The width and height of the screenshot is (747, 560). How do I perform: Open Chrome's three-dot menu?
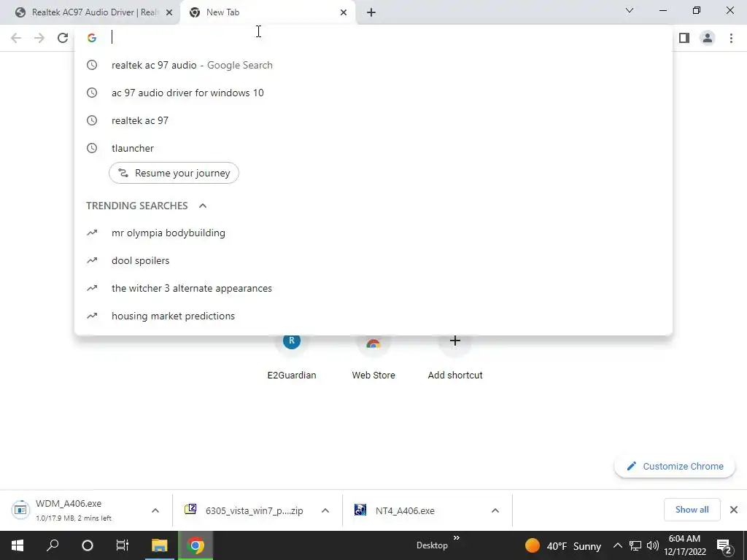pyautogui.click(x=731, y=38)
